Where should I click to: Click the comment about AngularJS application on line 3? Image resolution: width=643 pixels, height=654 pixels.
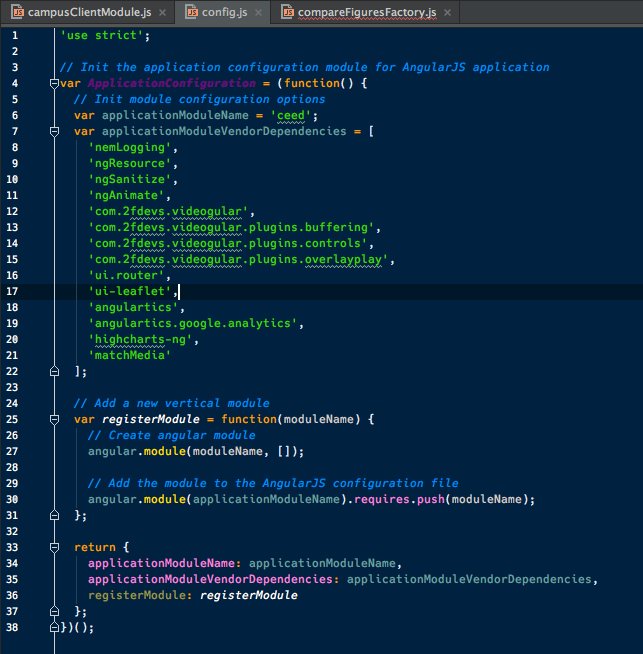[304, 68]
